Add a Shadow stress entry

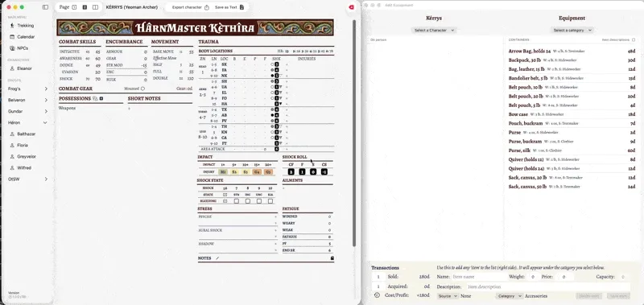[275, 244]
